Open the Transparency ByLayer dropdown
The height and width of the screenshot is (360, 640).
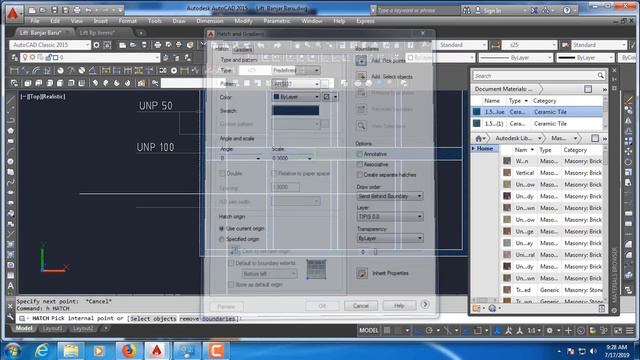click(x=390, y=238)
